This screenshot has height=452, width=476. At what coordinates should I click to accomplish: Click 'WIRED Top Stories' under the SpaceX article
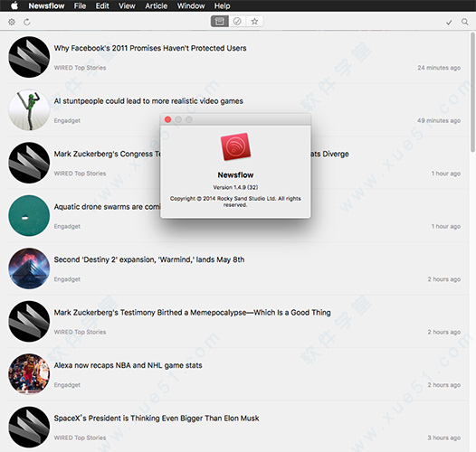pos(80,438)
